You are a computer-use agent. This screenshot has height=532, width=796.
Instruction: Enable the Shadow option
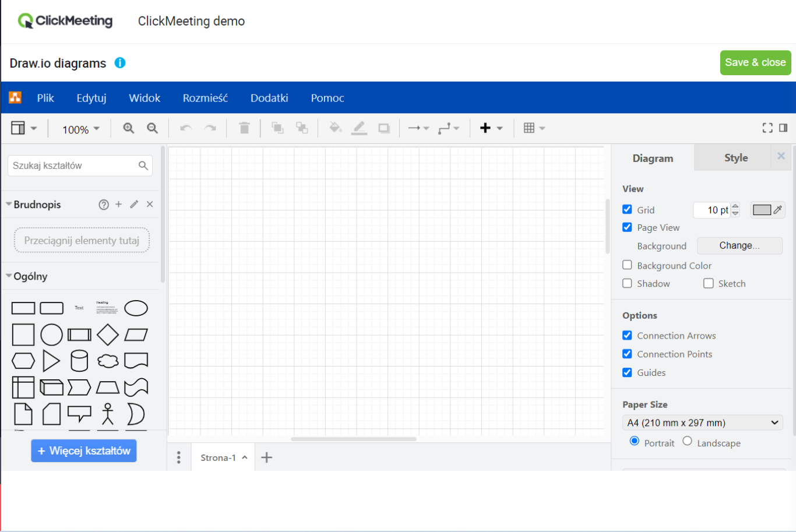(x=627, y=283)
